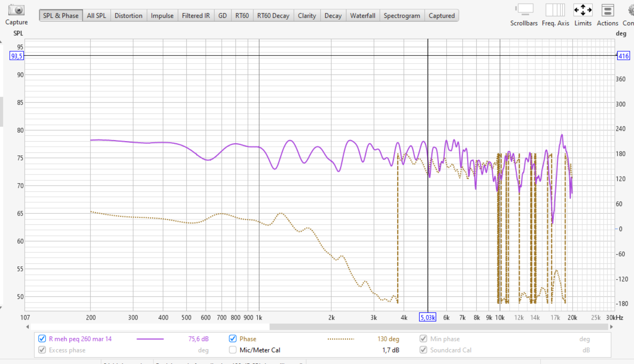Show the Filtered IR tab
The image size is (634, 364).
pos(196,15)
